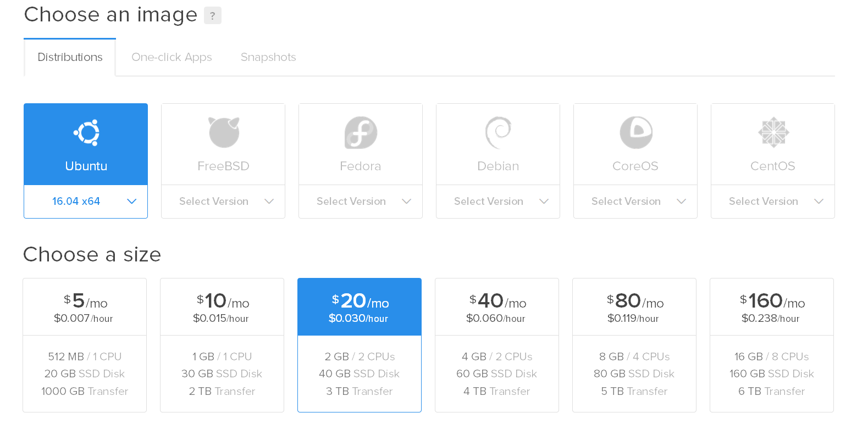Open the Snapshots tab

268,57
